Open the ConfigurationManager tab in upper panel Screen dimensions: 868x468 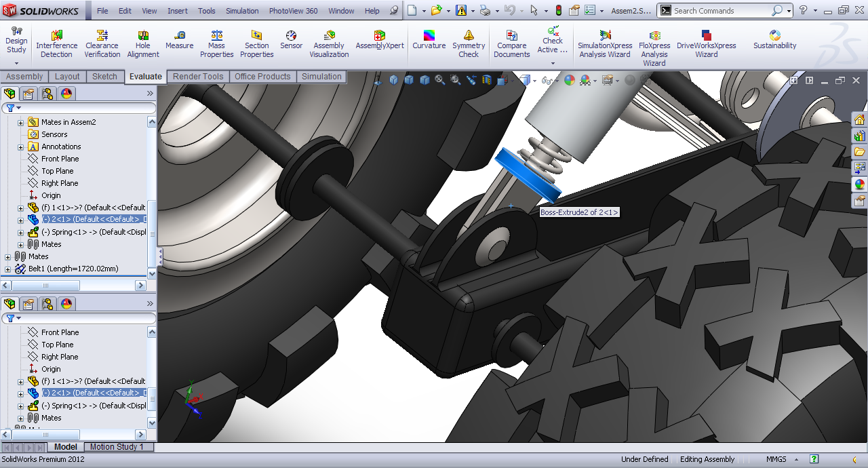coord(47,94)
